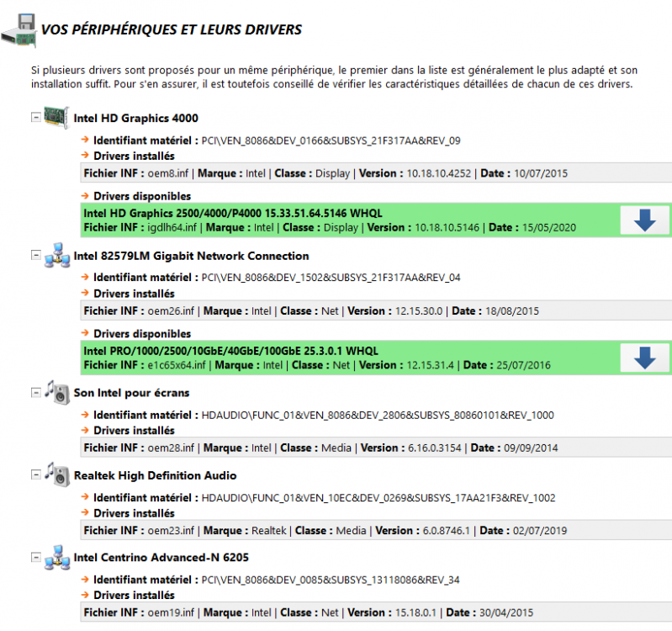Click the installed driver row oem8.inf
The image size is (672, 631).
[376, 173]
